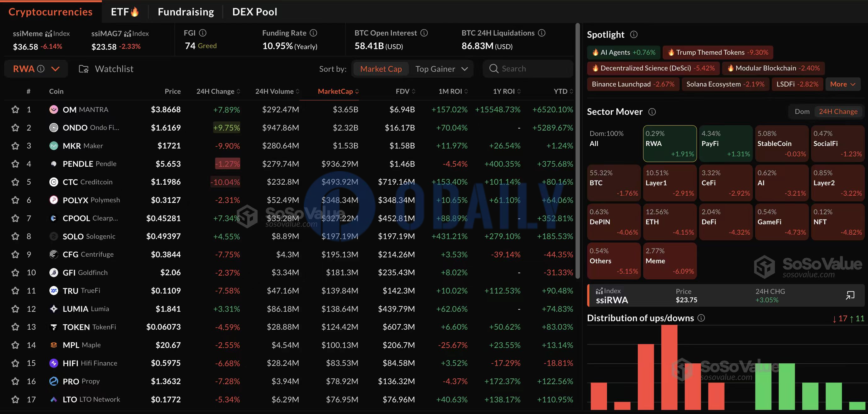Click the POLYX Polymesh logo

53,200
